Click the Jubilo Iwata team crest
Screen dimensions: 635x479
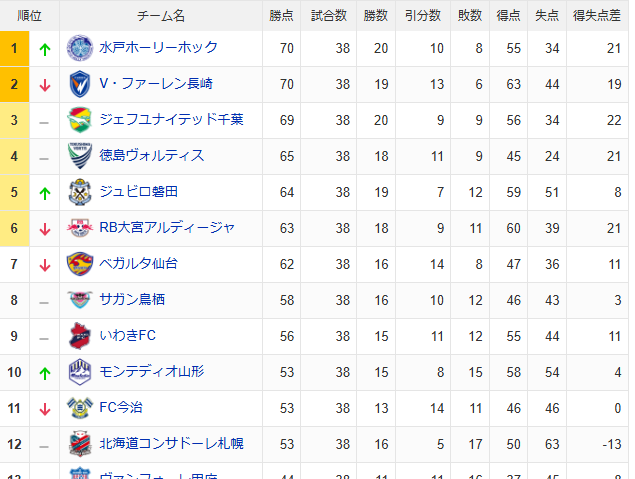(79, 192)
